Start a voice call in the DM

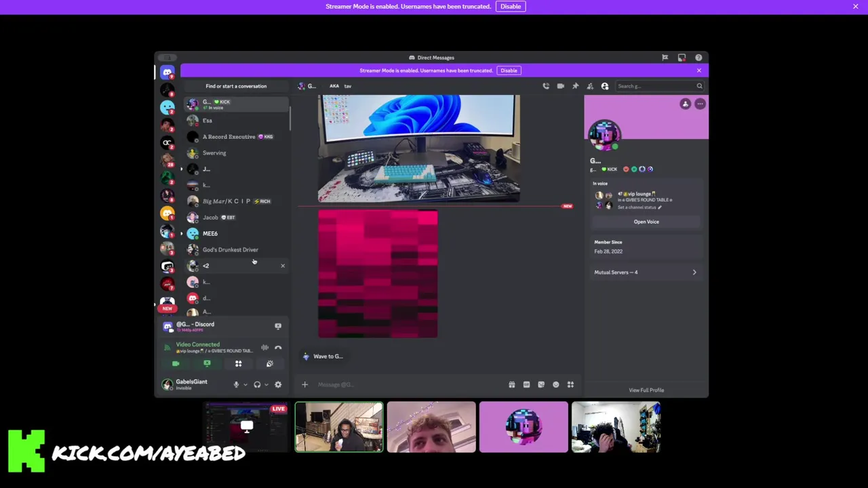click(545, 86)
